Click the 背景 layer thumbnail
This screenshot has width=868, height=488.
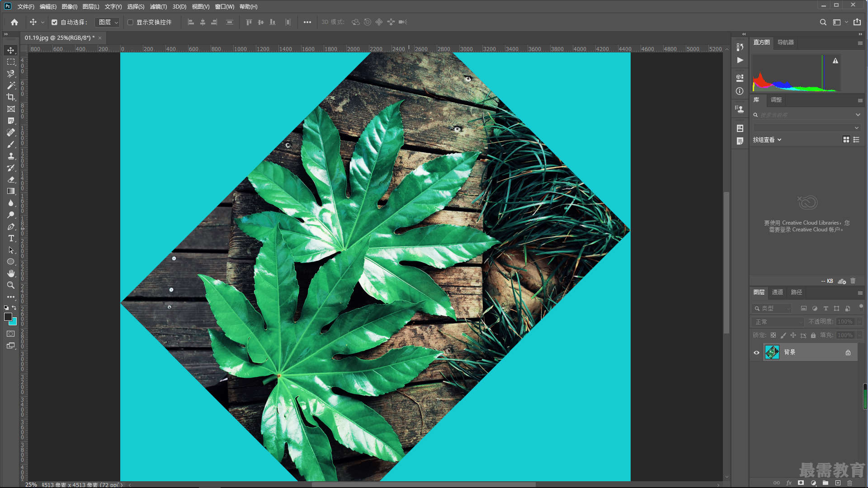tap(772, 352)
